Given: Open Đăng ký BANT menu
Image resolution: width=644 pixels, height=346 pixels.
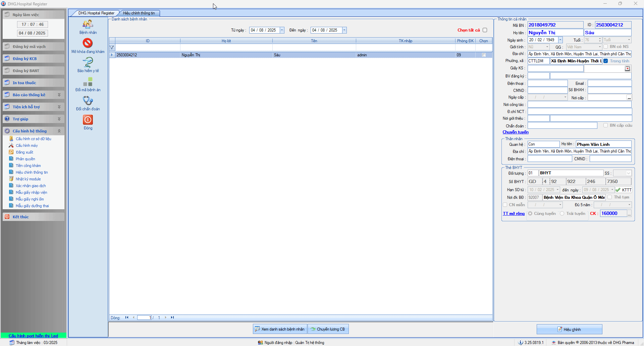Looking at the screenshot, I should point(34,71).
